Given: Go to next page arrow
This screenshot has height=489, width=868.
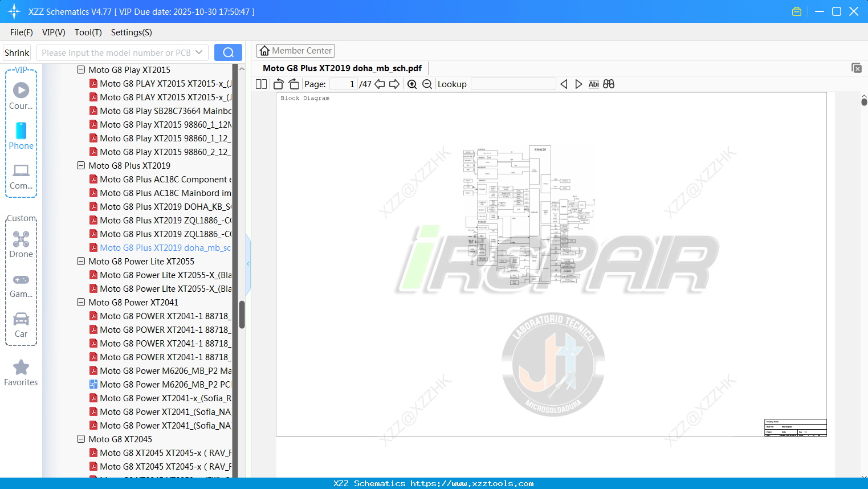Looking at the screenshot, I should tap(394, 84).
